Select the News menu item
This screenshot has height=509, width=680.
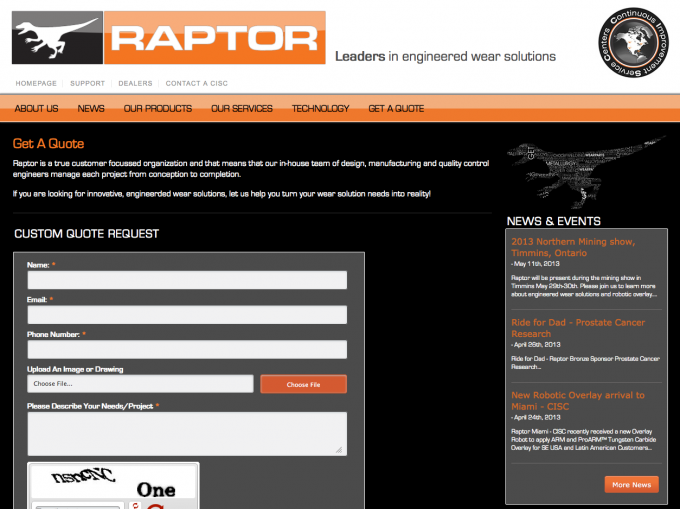point(91,108)
